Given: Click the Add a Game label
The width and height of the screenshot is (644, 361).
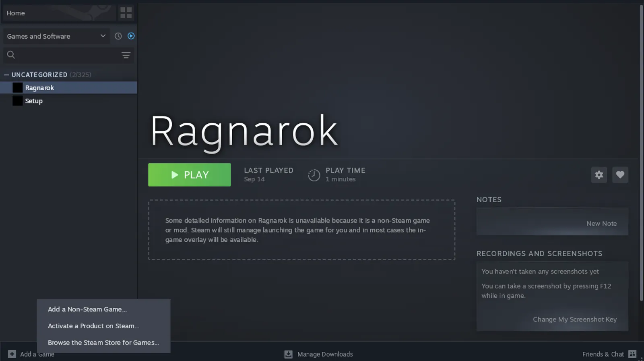Looking at the screenshot, I should click(37, 354).
